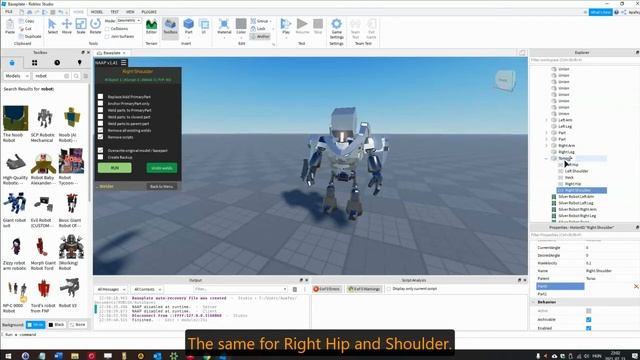Toggle the Join Surfaces checkbox

pyautogui.click(x=107, y=37)
